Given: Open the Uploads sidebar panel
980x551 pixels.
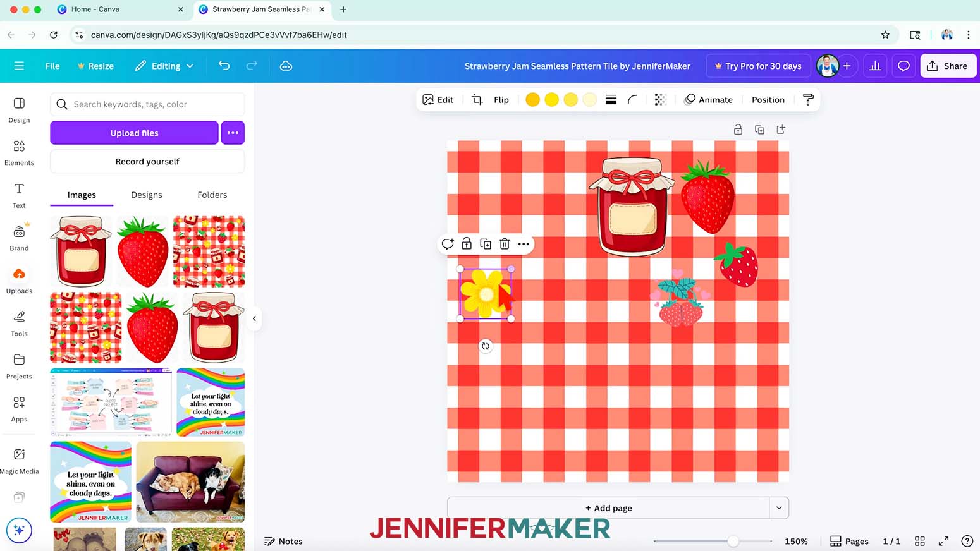Looking at the screenshot, I should (x=19, y=281).
